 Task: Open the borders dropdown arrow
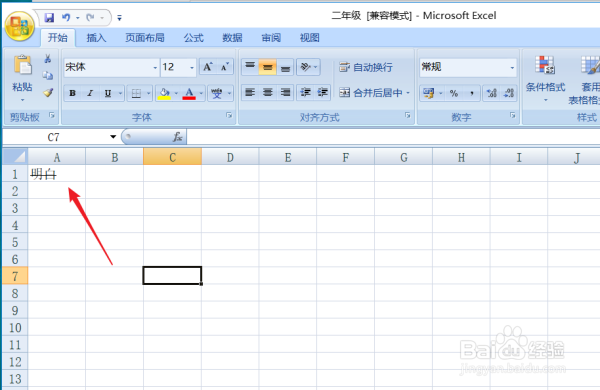[148, 93]
